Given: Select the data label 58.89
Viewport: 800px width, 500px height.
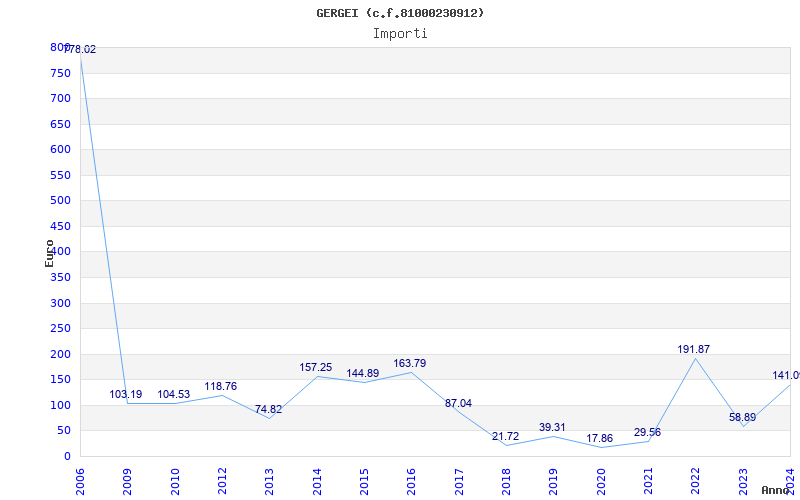Looking at the screenshot, I should point(742,417).
